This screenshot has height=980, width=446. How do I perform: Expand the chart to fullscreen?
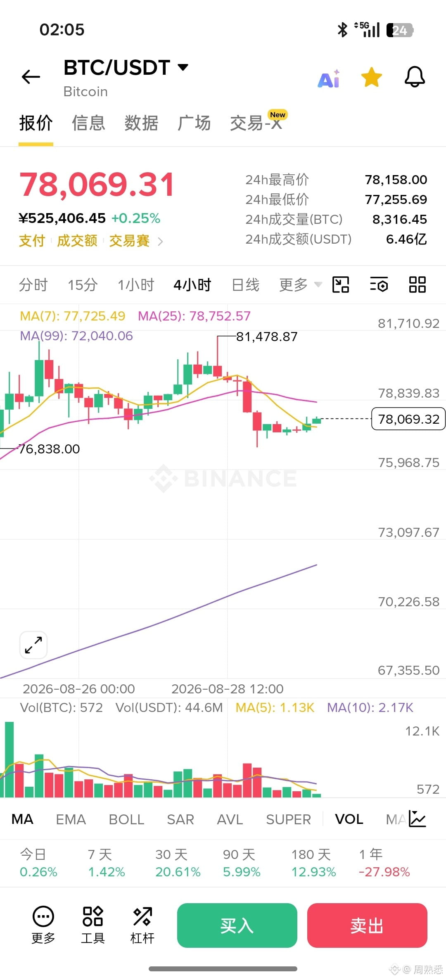click(33, 645)
